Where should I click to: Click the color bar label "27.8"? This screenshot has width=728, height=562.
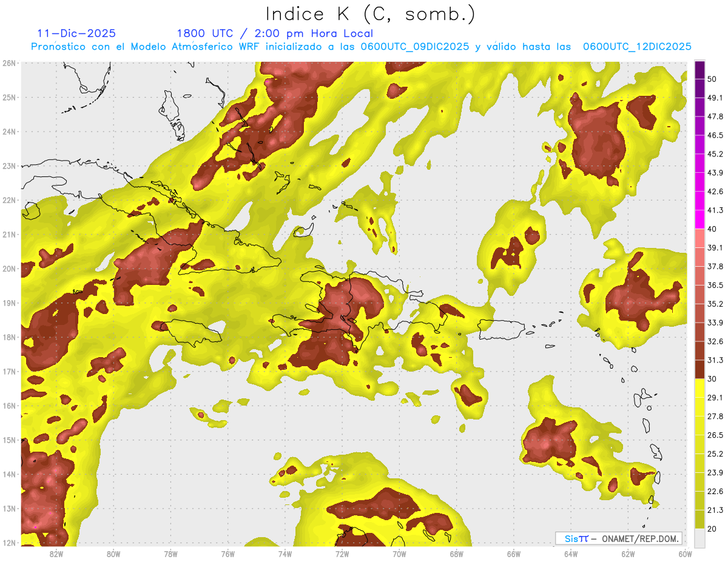tap(715, 416)
